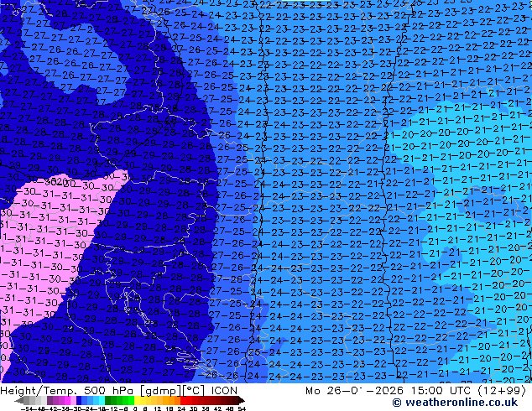The height and width of the screenshot is (411, 532).
Task: Click the '-54' legend scale label
Action: (x=27, y=408)
